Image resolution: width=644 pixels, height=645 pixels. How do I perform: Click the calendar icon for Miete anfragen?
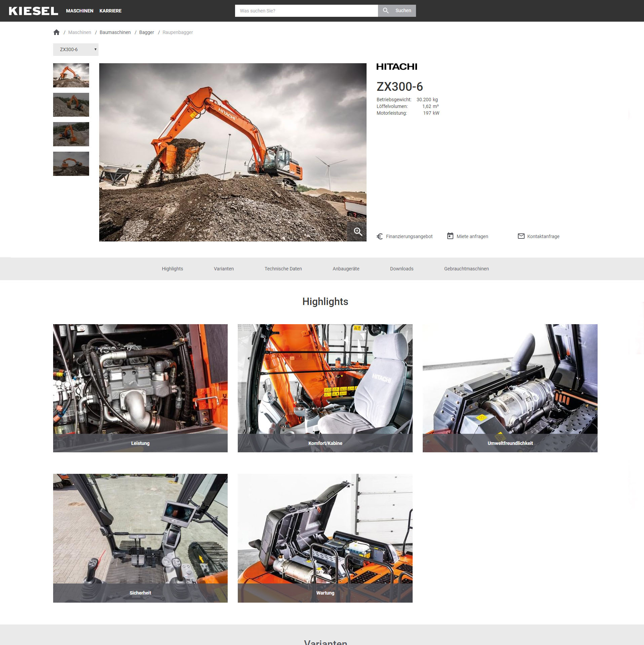(x=450, y=236)
